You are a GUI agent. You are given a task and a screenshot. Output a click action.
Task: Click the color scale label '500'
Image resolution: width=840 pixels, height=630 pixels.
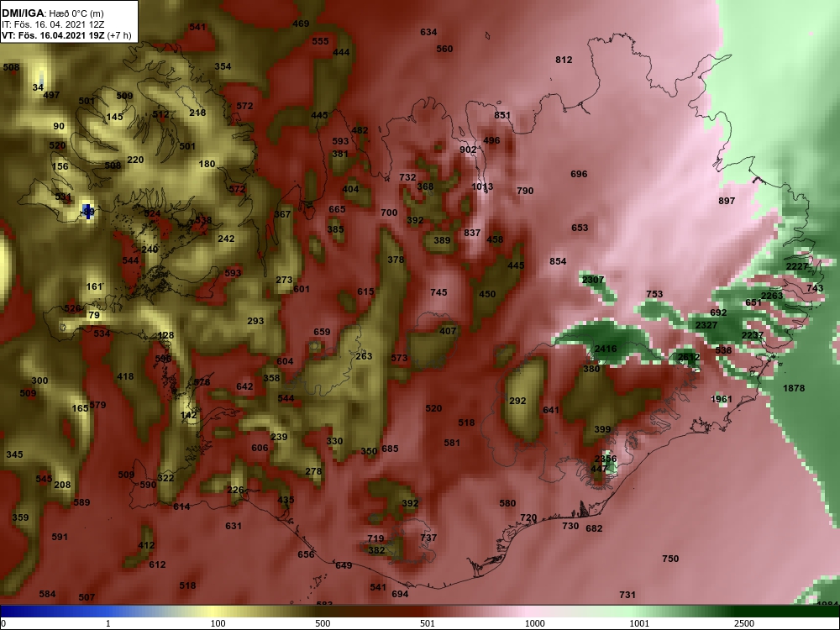(x=323, y=623)
